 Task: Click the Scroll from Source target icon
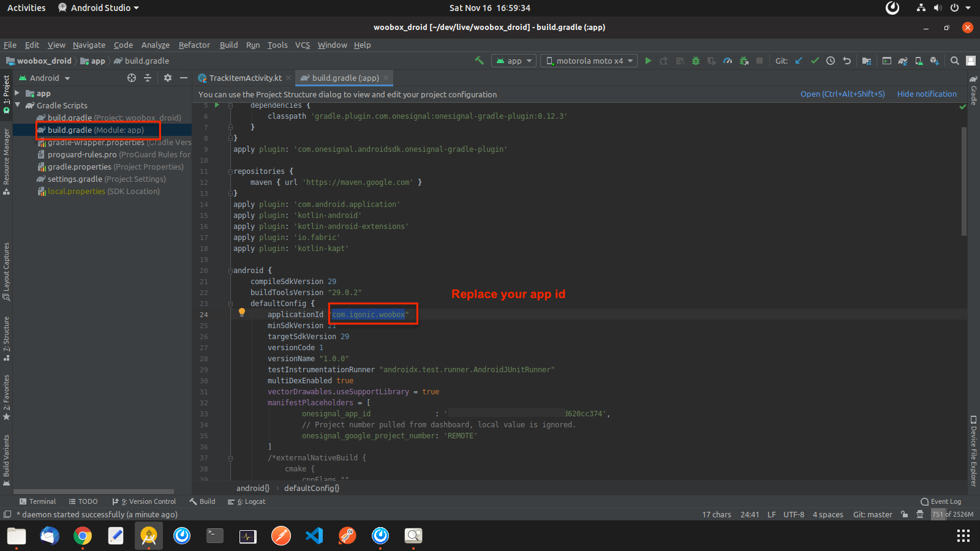[132, 78]
